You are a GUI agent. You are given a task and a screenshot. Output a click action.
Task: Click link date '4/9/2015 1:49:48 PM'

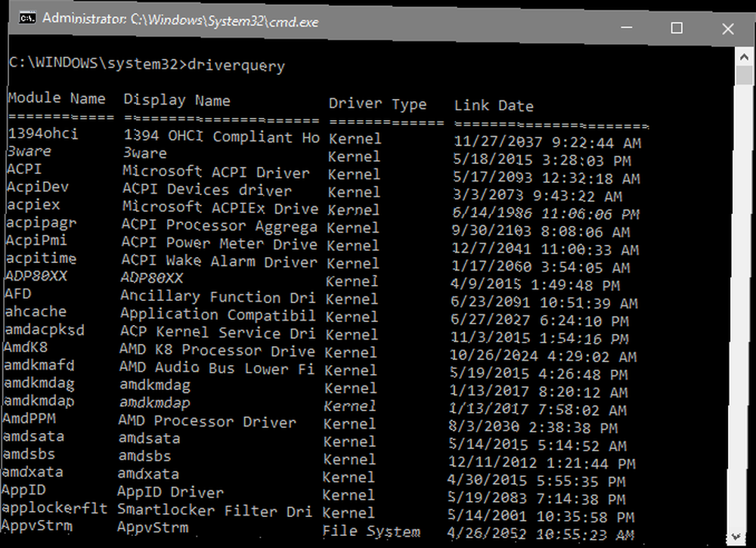click(535, 284)
